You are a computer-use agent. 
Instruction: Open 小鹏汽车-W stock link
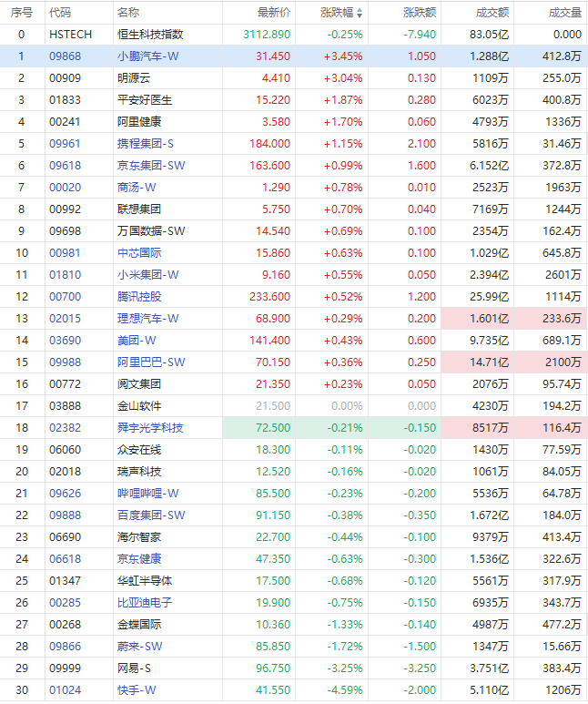point(148,56)
